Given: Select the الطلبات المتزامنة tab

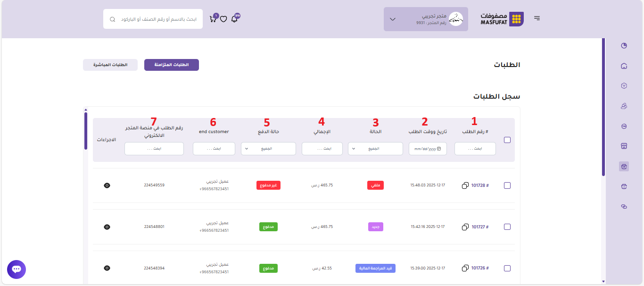Looking at the screenshot, I should click(x=172, y=65).
